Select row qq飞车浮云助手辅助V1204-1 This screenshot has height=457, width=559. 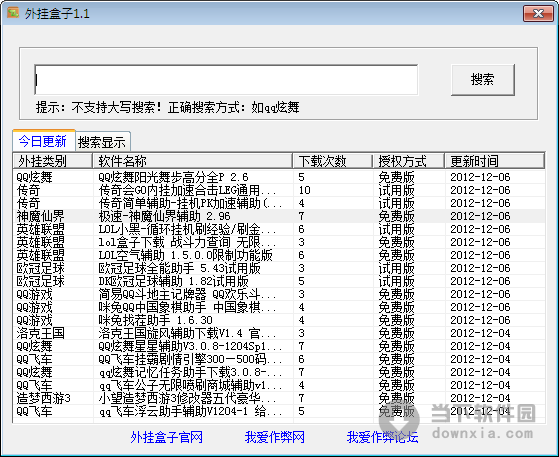click(x=280, y=411)
